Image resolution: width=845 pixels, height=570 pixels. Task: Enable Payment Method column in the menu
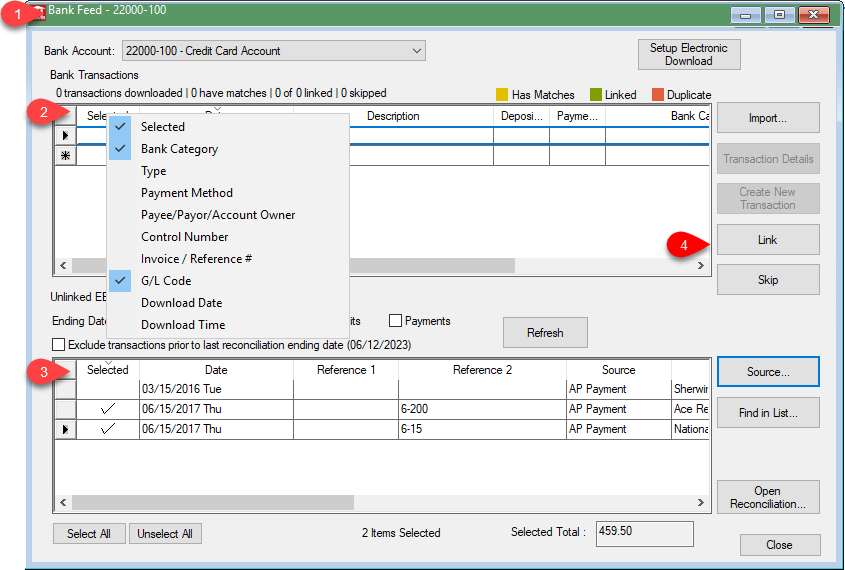click(186, 193)
